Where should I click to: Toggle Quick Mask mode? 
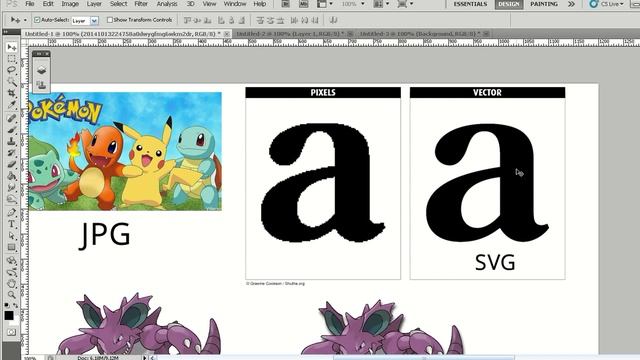tap(11, 332)
